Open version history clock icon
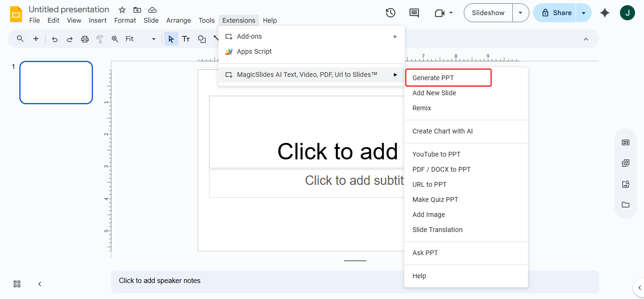The image size is (644, 299). coord(391,13)
